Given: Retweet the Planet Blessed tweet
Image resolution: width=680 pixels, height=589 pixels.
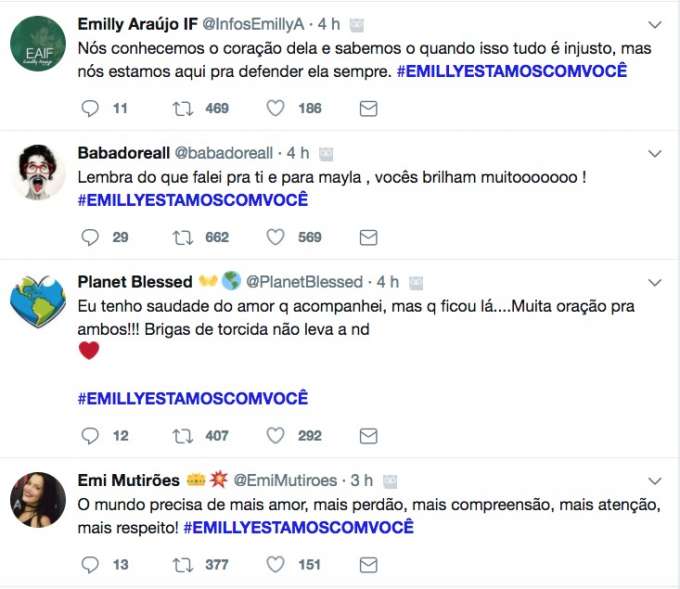Looking at the screenshot, I should [183, 436].
